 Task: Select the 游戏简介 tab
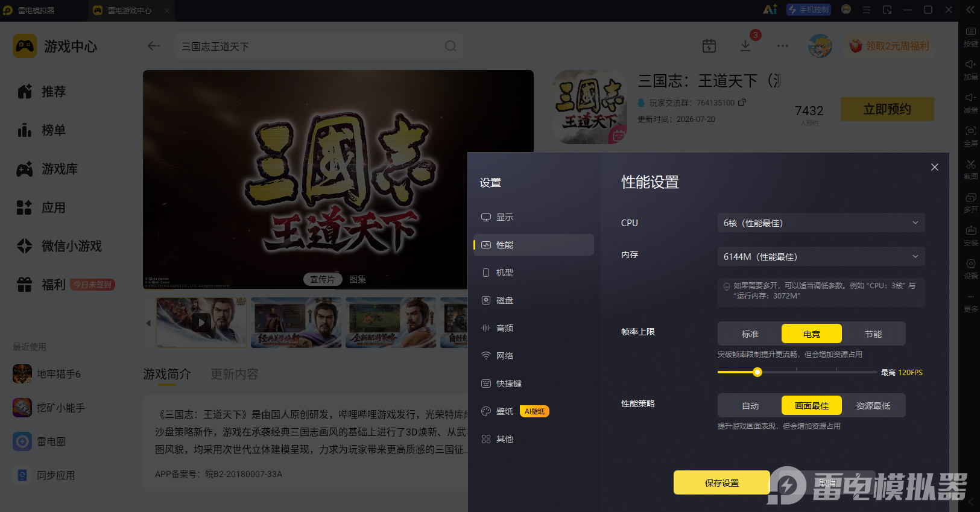click(167, 375)
